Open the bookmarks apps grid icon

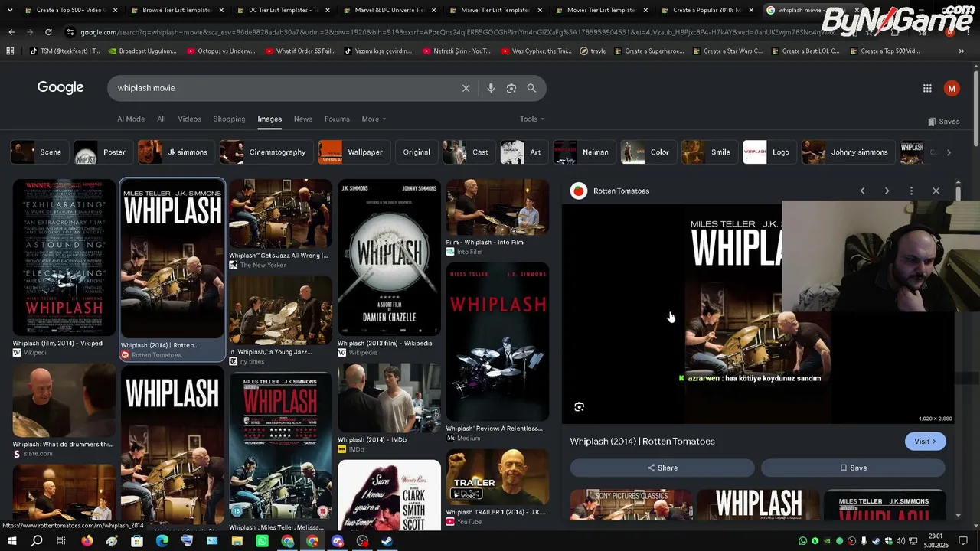point(10,51)
